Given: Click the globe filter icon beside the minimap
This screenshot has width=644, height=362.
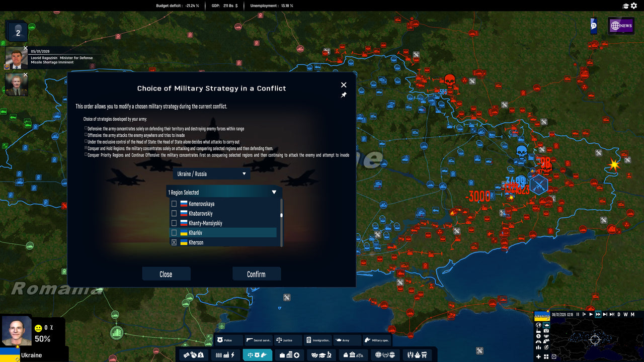Looking at the screenshot, I should coord(538,325).
